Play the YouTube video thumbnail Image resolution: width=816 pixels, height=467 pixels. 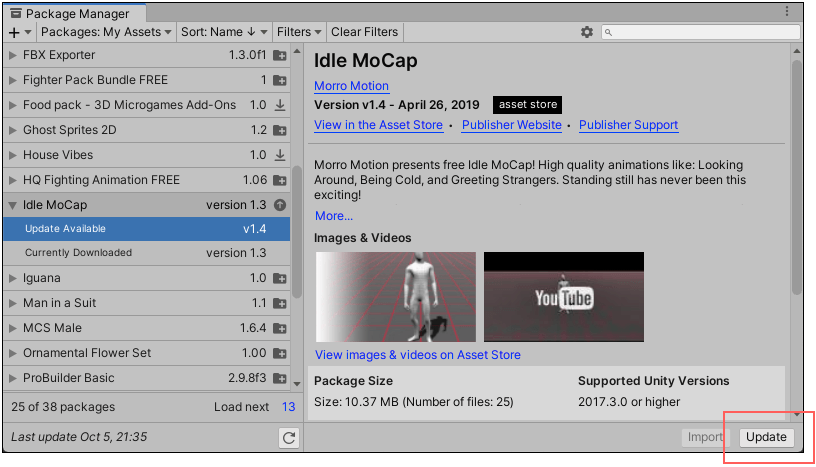[x=564, y=297]
